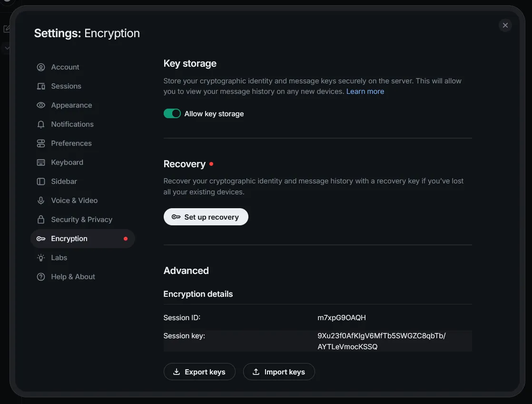The height and width of the screenshot is (404, 532).
Task: Open the Preferences settings tab
Action: [x=71, y=143]
